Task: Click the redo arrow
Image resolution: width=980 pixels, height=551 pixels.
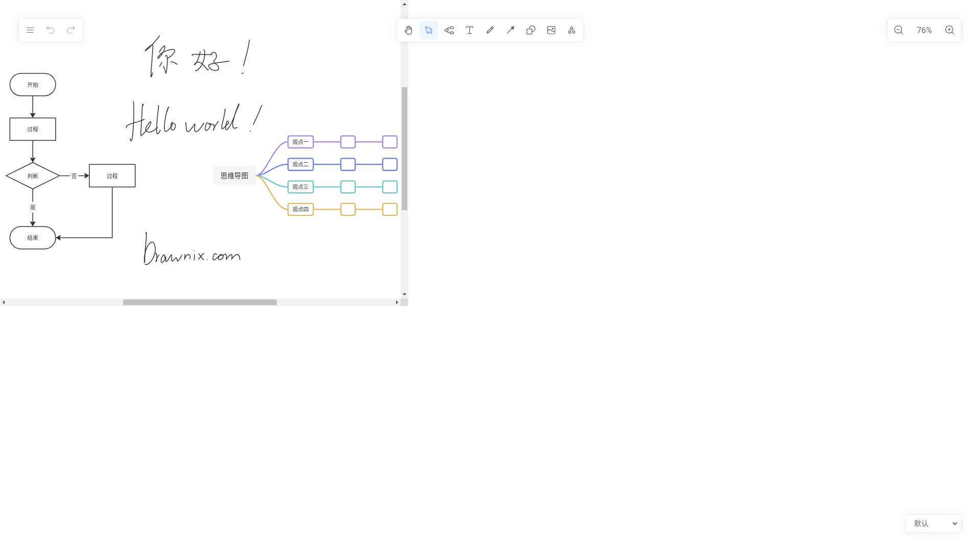Action: 71,30
